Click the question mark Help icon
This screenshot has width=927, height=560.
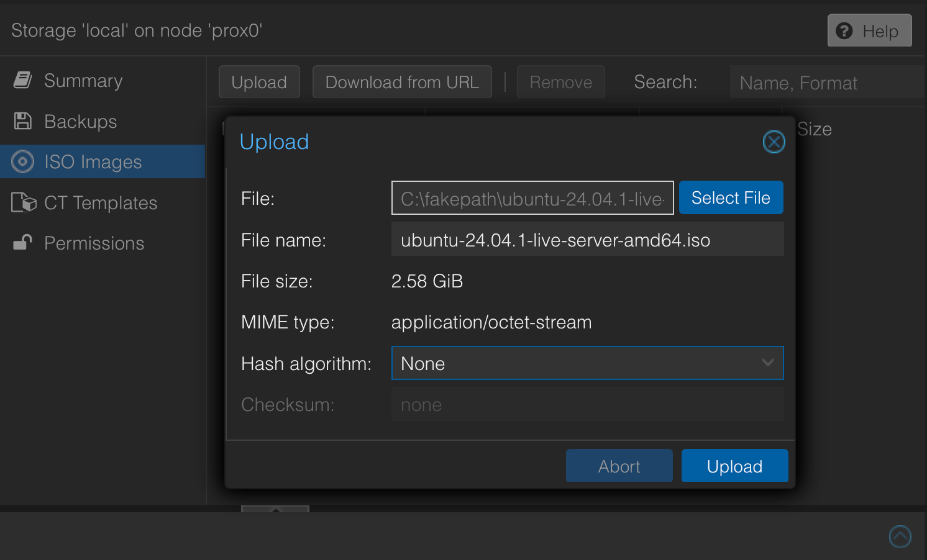(x=844, y=30)
